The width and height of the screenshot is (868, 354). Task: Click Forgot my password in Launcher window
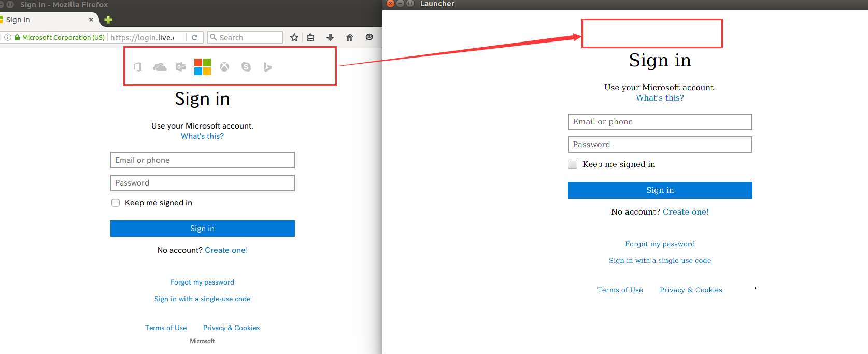(660, 244)
